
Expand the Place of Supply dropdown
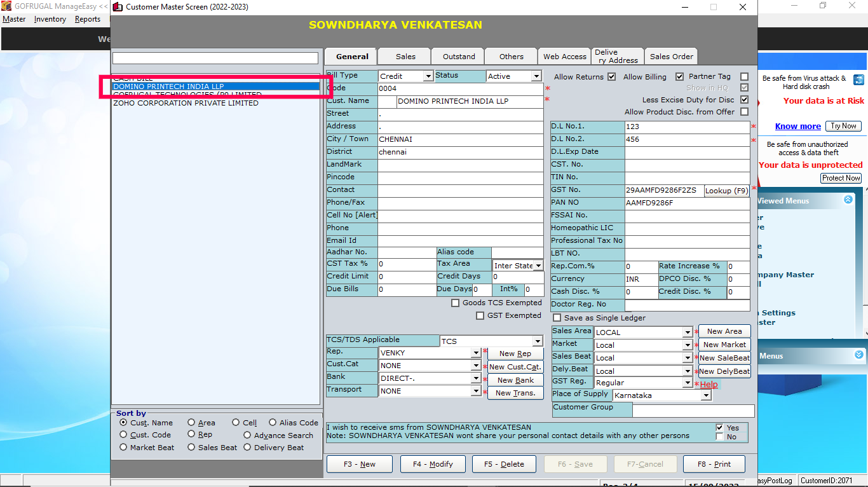click(705, 395)
